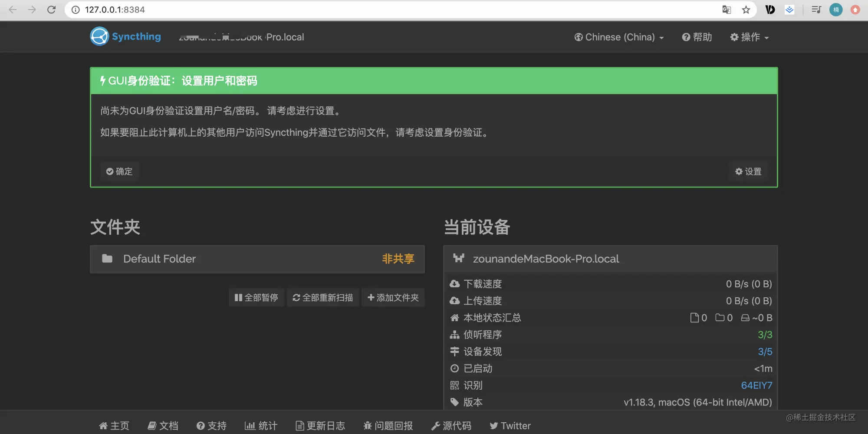
Task: Click the 上传速度 upload cloud icon
Action: [x=454, y=301]
